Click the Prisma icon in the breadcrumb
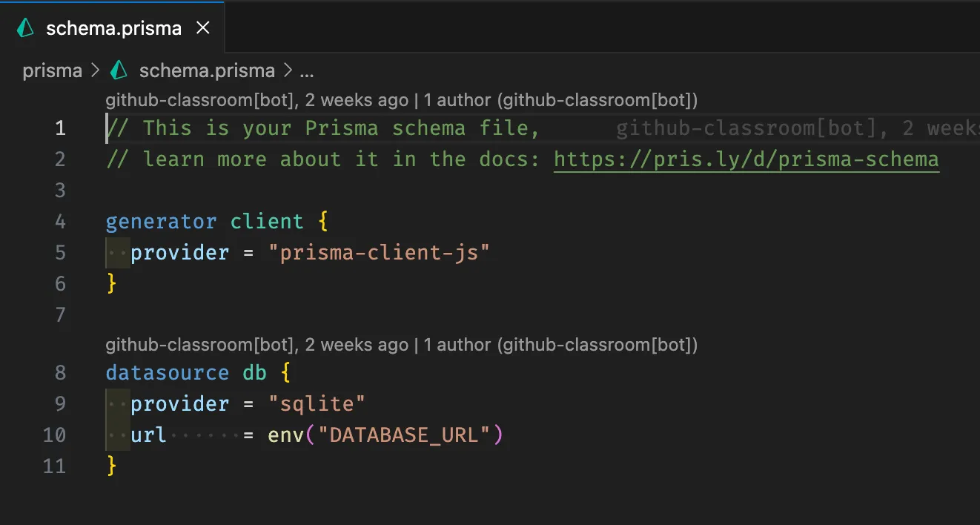Image resolution: width=980 pixels, height=525 pixels. (119, 71)
